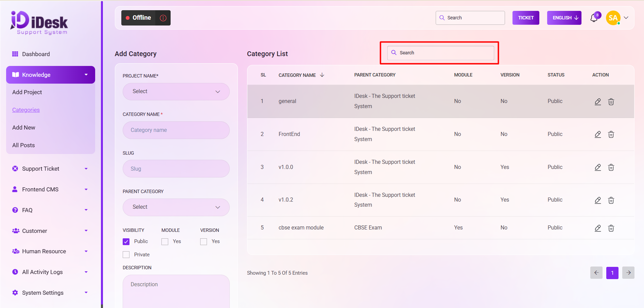Screen dimensions: 644x308
Task: Delete the cbse exam module category
Action: (611, 228)
